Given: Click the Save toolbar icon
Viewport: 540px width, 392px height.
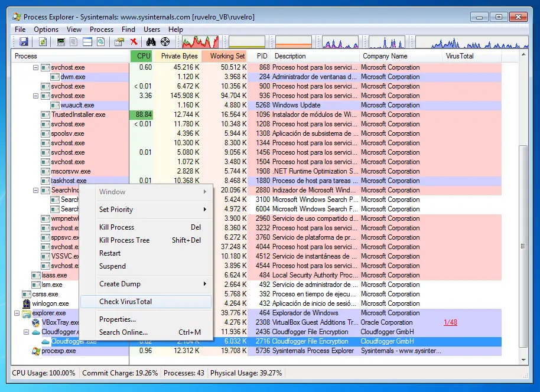Looking at the screenshot, I should click(24, 42).
